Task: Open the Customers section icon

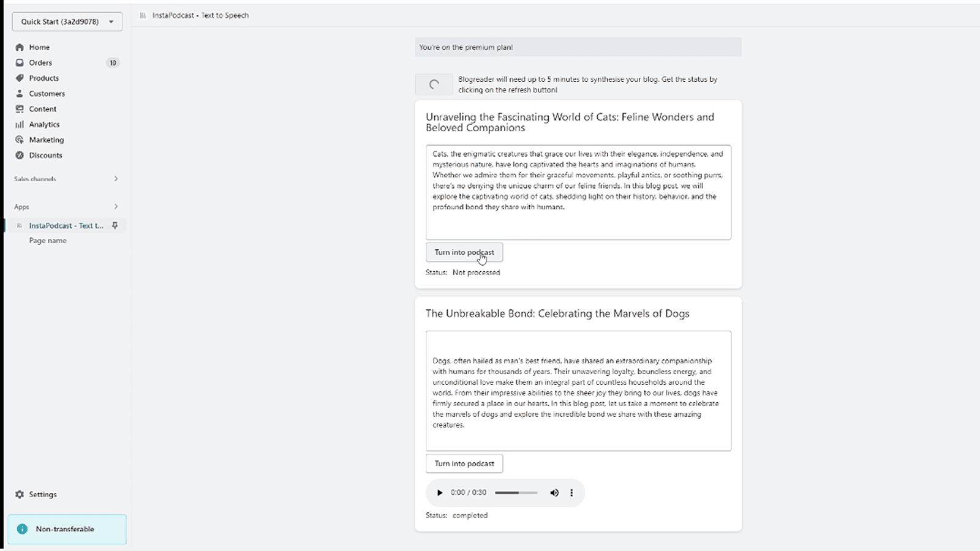Action: [x=20, y=94]
